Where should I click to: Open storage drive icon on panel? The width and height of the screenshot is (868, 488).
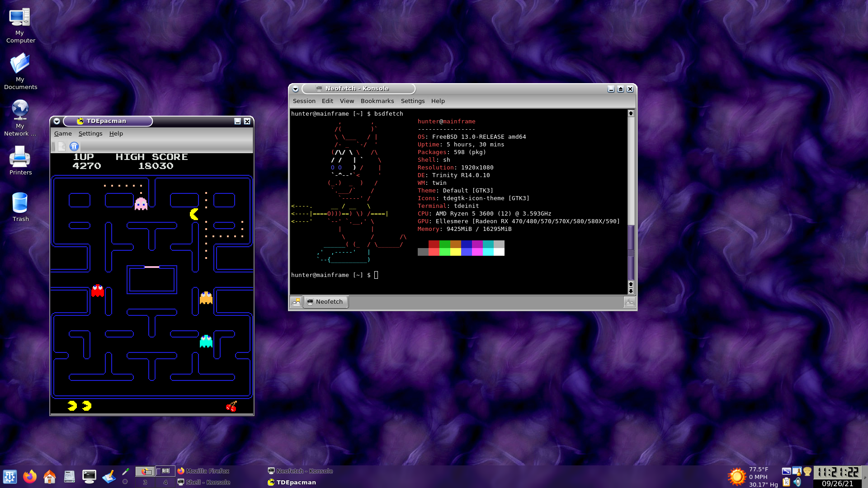click(69, 477)
